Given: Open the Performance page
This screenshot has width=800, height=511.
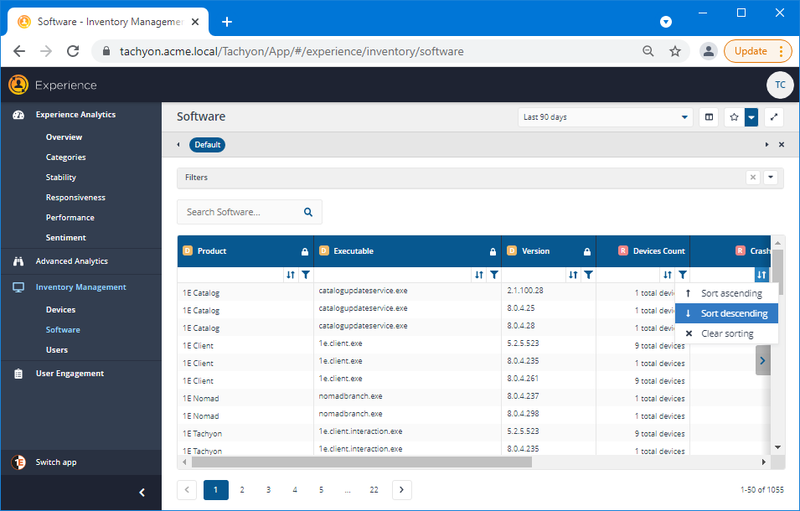Looking at the screenshot, I should tap(70, 217).
